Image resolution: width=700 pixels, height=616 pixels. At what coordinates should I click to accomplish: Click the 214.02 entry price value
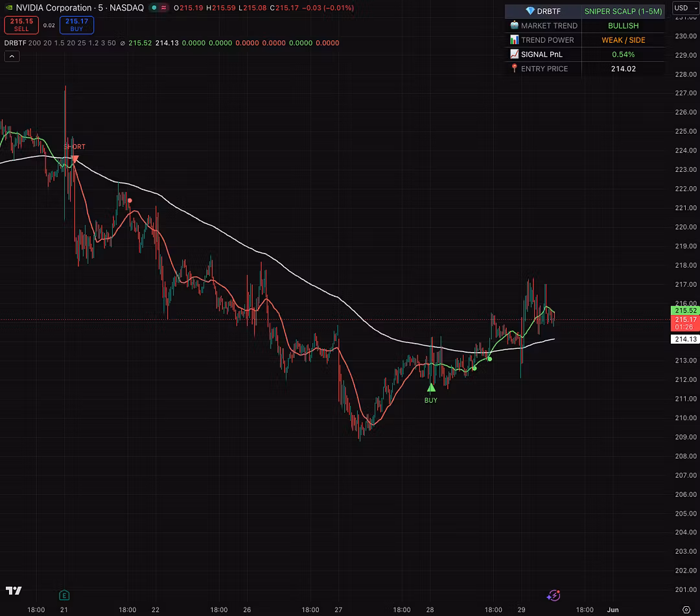click(x=624, y=68)
